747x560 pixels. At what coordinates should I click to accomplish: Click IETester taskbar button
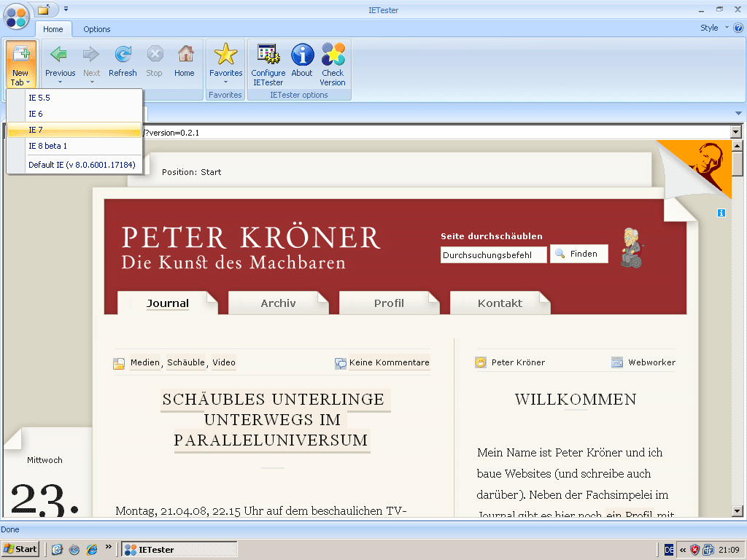pyautogui.click(x=179, y=550)
